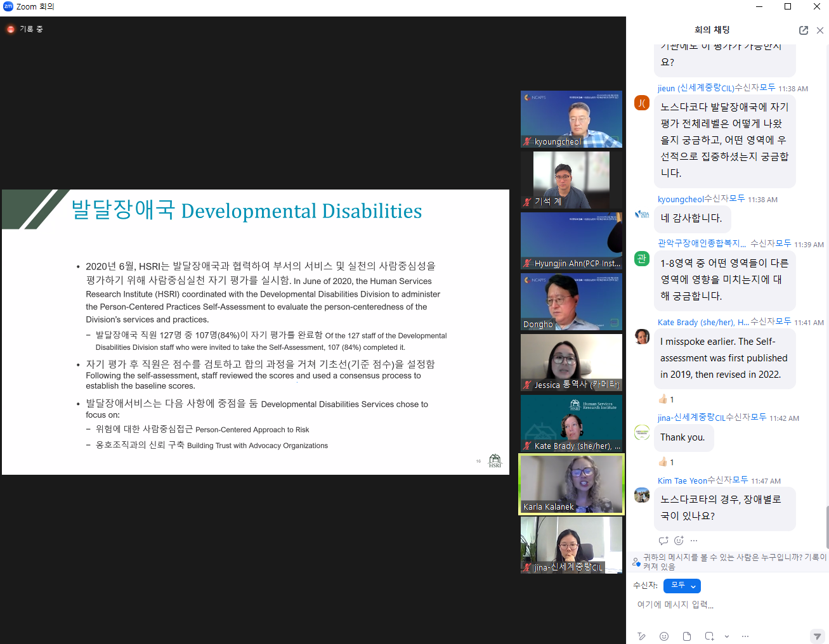Close the meeting chat panel
This screenshot has height=644, width=829.
pos(820,30)
